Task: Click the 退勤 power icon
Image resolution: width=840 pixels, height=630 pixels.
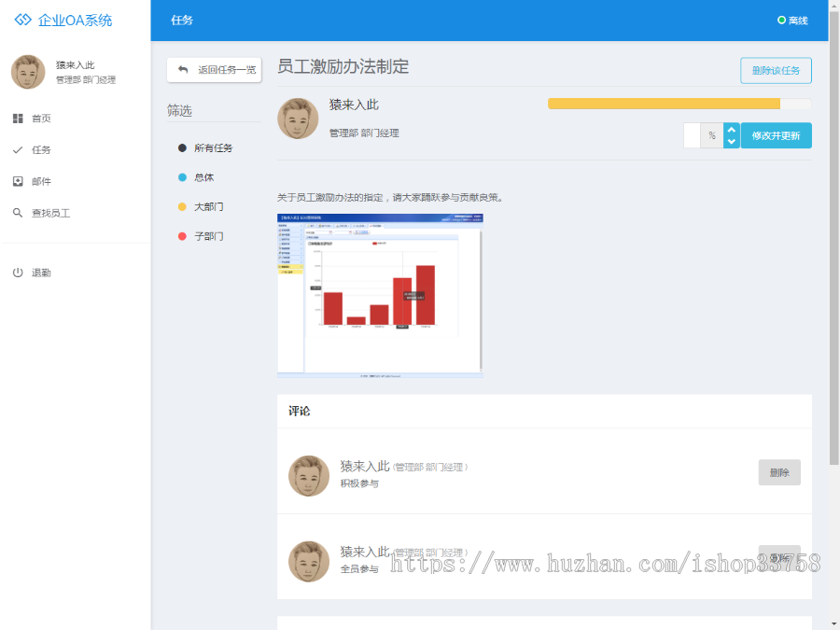Action: pyautogui.click(x=17, y=272)
